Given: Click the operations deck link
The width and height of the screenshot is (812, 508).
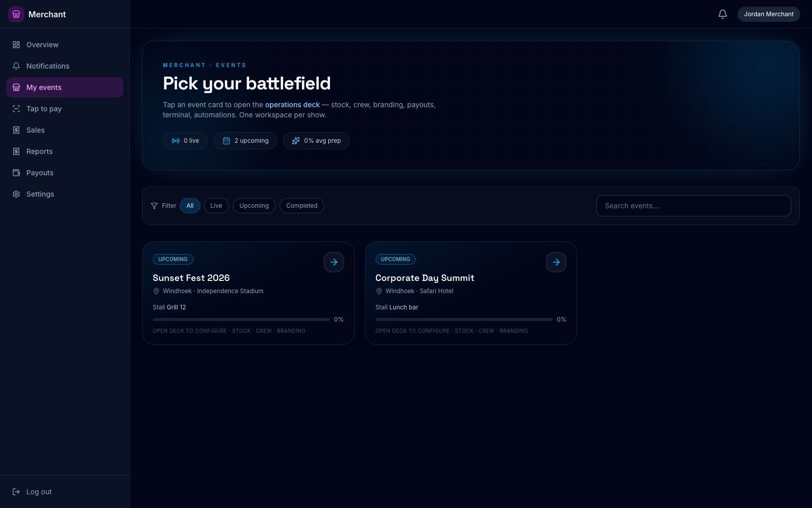Looking at the screenshot, I should [292, 105].
